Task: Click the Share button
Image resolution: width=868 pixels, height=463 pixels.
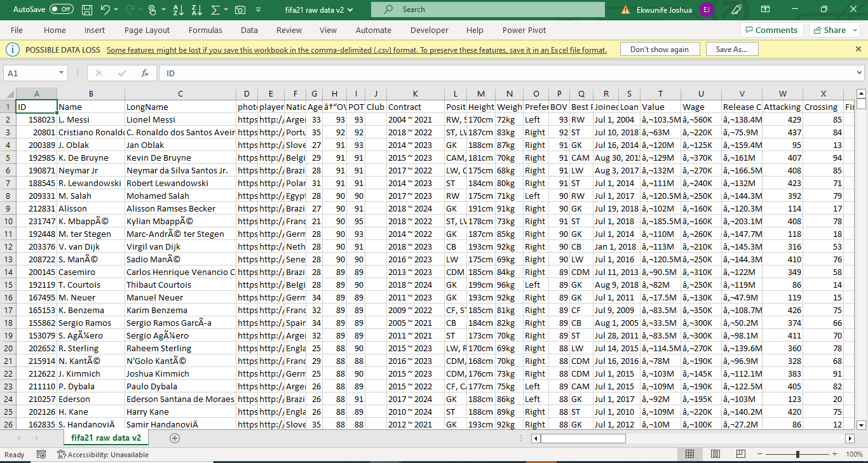Action: [x=829, y=30]
